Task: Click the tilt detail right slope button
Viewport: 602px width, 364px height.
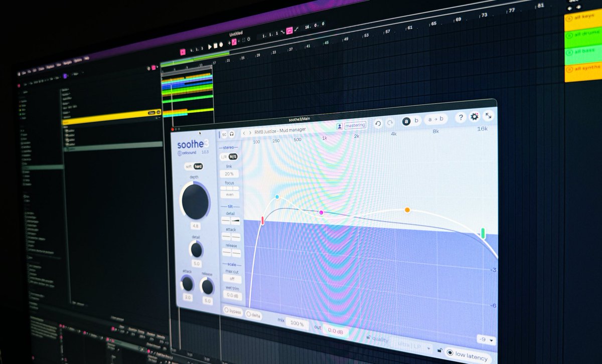Action: tap(235, 221)
